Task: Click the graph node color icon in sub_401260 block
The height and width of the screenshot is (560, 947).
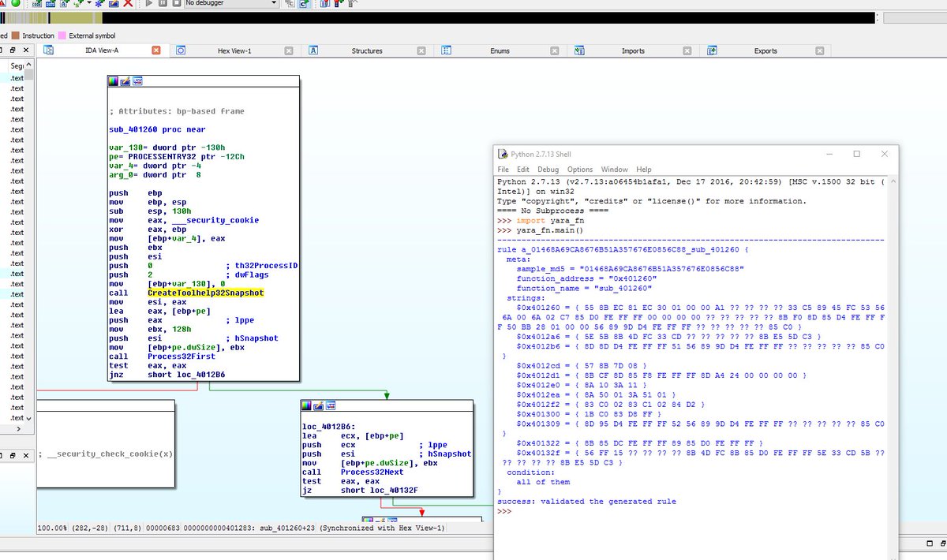Action: click(113, 81)
